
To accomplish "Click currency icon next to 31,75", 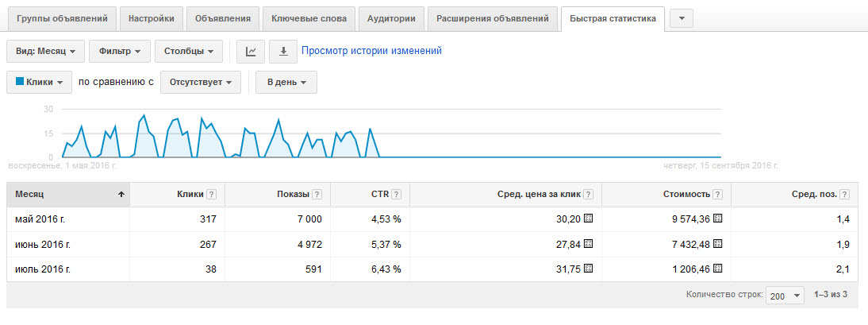I will (x=589, y=269).
